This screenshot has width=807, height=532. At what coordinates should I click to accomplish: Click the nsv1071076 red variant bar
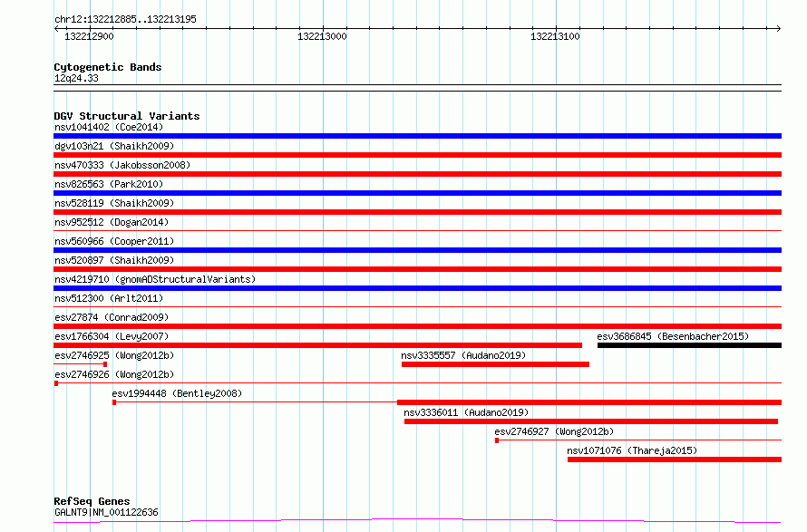(x=675, y=459)
